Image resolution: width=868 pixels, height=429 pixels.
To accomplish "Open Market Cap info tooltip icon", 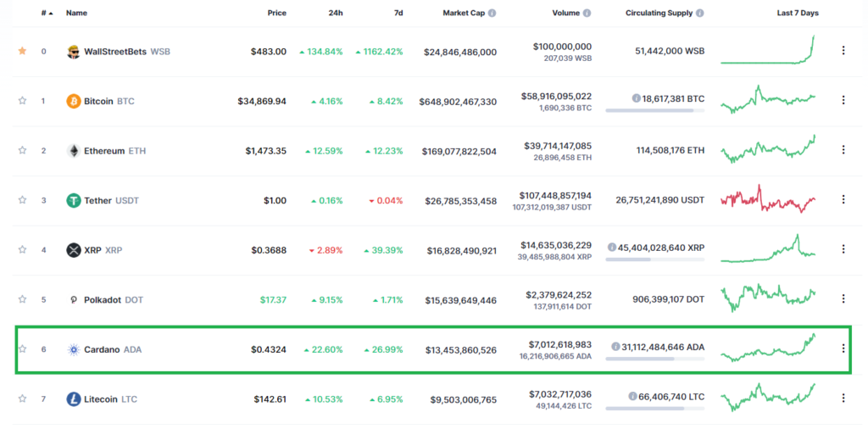I will (x=492, y=13).
